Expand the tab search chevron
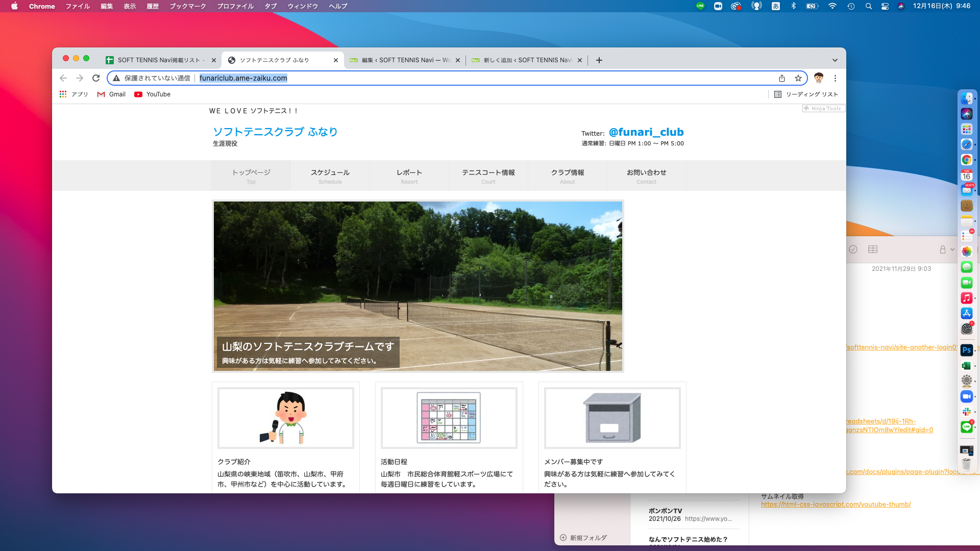 point(835,60)
